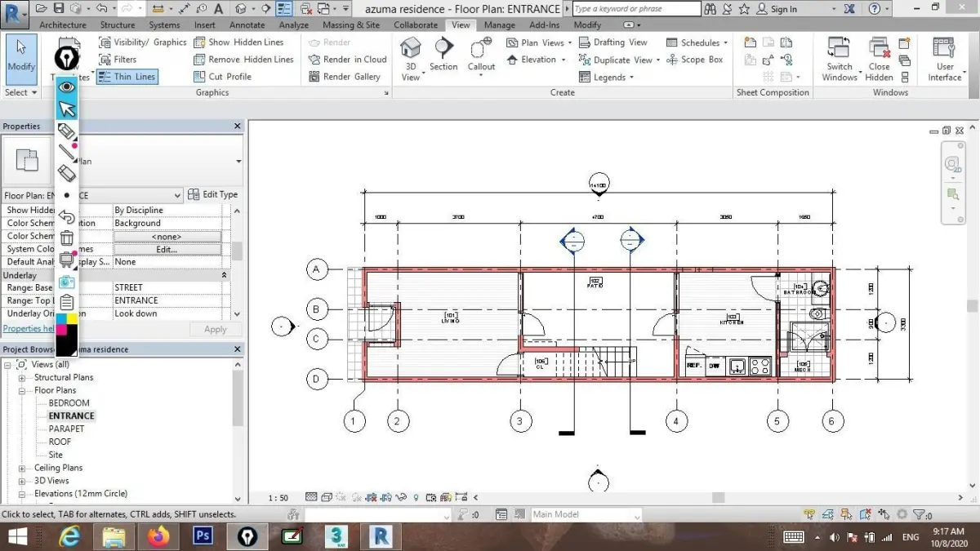This screenshot has width=980, height=551.
Task: Open the Elevation dropdown
Action: pyautogui.click(x=537, y=60)
